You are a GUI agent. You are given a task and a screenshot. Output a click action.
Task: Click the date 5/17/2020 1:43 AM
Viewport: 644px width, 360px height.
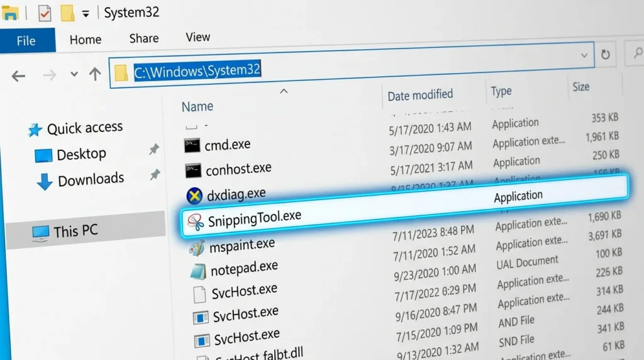(x=430, y=128)
